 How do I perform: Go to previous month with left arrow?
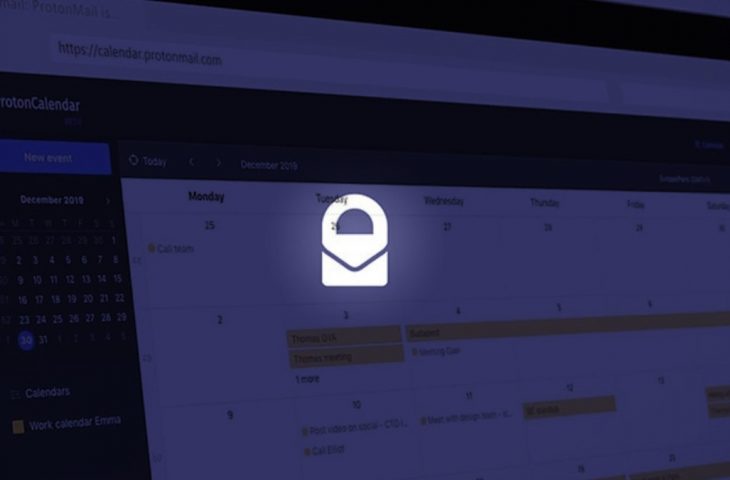click(x=191, y=162)
